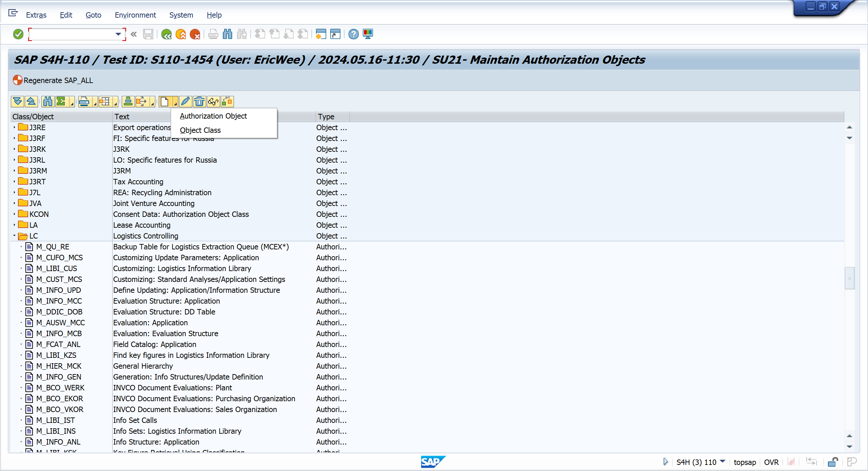Choose Authorization Object from create menu
The image size is (868, 471).
point(213,116)
